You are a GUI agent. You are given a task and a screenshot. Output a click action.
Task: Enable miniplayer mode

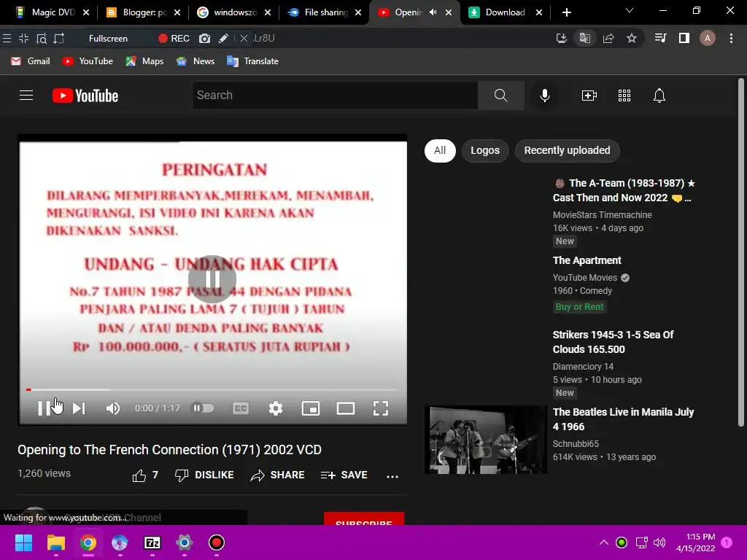[x=311, y=408]
